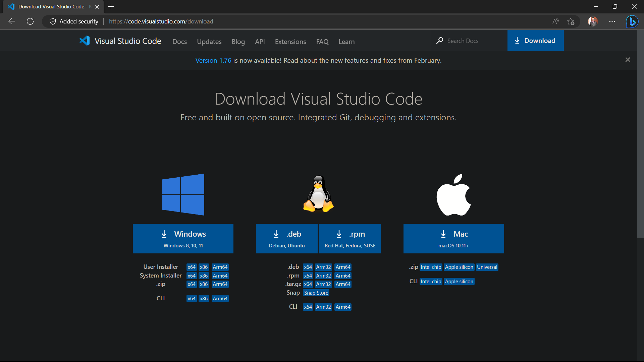Click the Windows logo image

point(183,194)
